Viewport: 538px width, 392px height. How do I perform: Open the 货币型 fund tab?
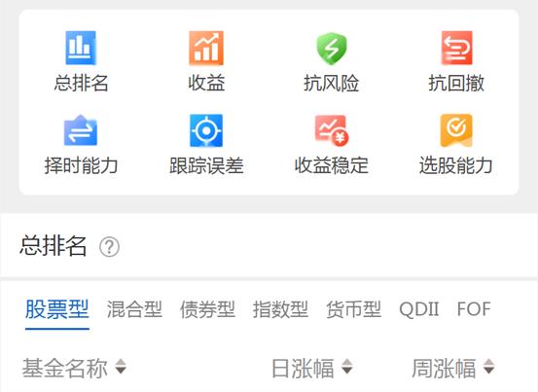[353, 309]
